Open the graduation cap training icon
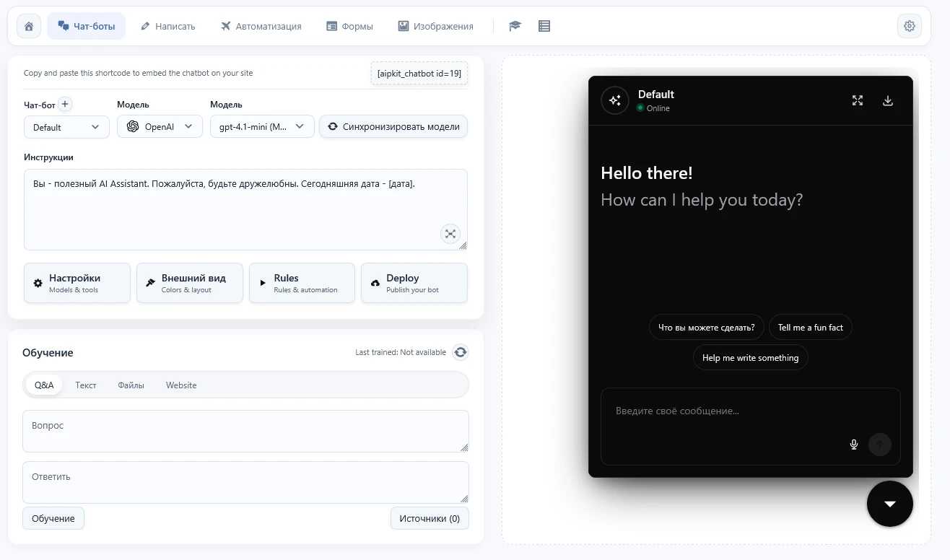This screenshot has width=950, height=560. coord(515,26)
